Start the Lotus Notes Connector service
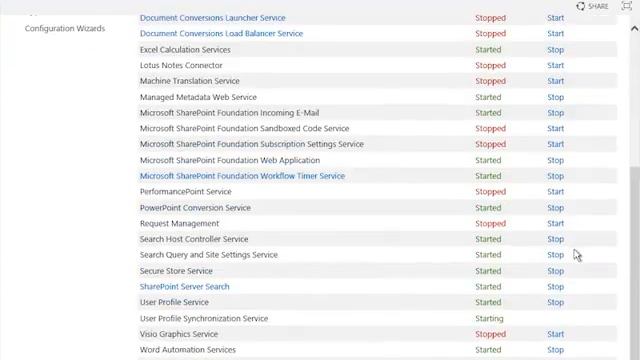640x360 pixels. click(556, 65)
